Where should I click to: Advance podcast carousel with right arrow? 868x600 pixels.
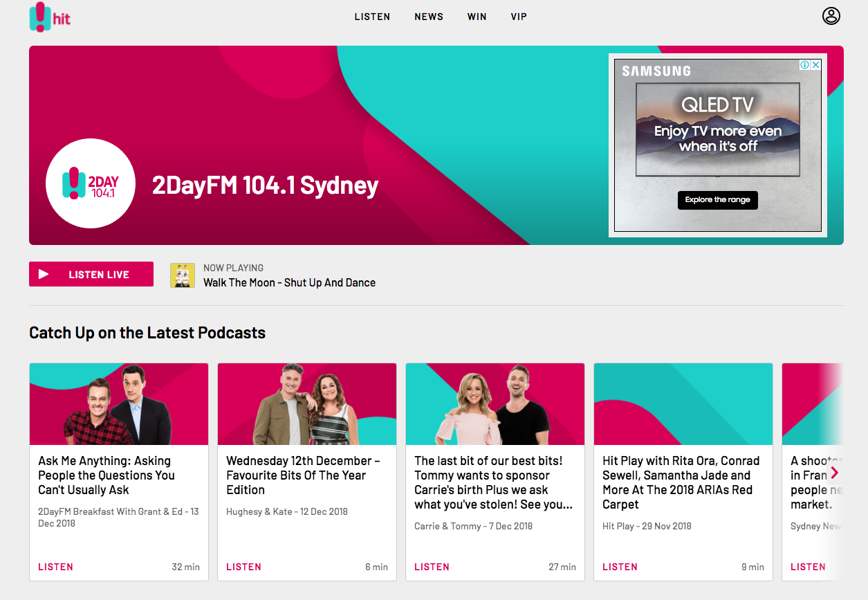point(834,473)
